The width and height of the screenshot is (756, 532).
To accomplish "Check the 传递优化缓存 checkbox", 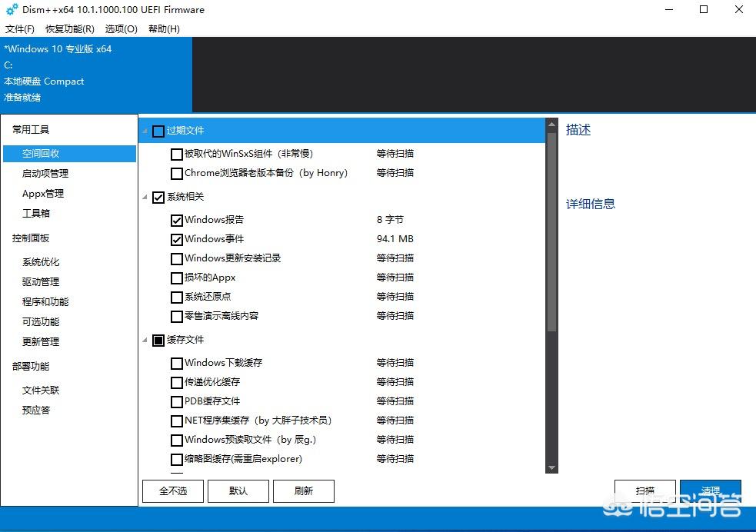I will click(x=176, y=382).
